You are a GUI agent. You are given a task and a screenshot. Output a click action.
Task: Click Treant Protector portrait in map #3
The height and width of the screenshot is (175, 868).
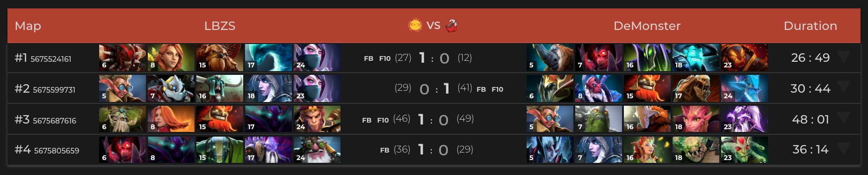point(123,119)
